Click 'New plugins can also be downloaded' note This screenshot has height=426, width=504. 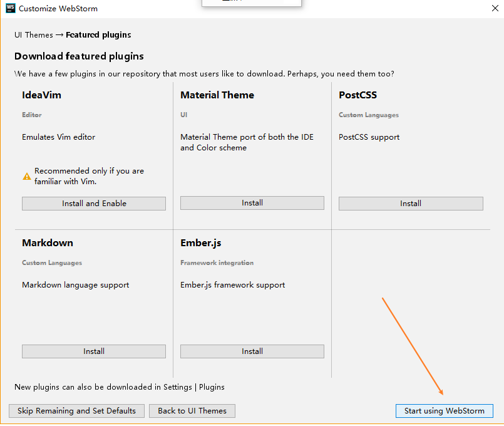click(120, 387)
